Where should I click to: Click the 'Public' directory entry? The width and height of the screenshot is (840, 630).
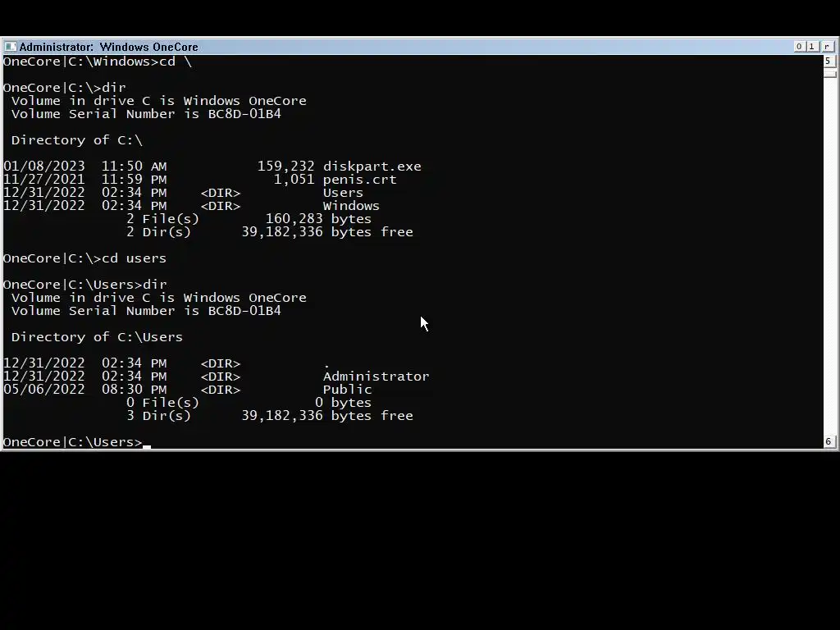click(x=347, y=390)
